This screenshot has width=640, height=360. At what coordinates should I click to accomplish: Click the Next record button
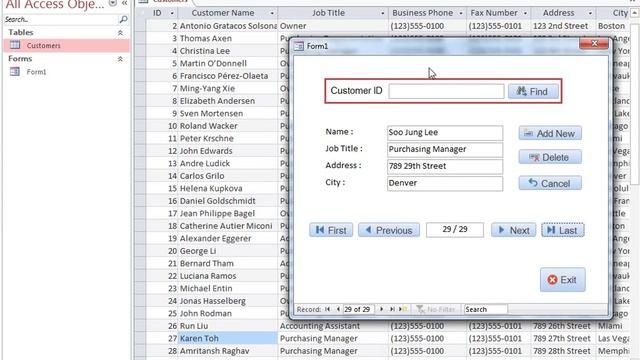click(513, 230)
